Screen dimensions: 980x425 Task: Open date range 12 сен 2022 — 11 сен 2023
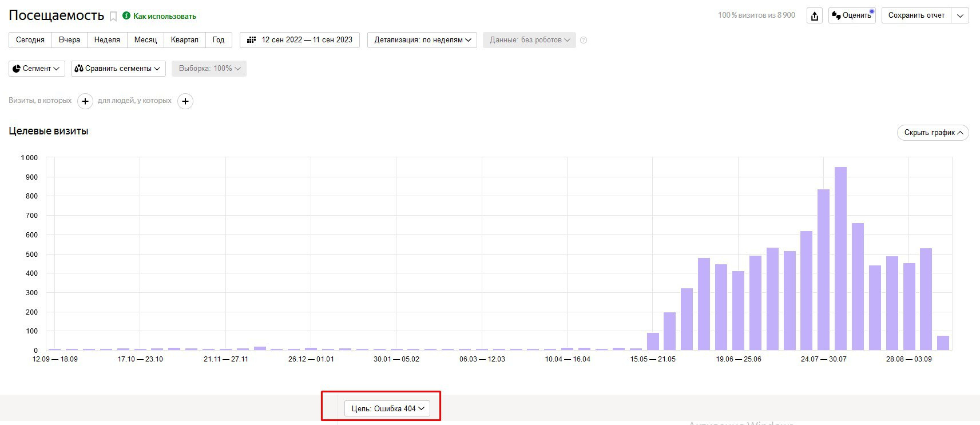click(x=300, y=40)
